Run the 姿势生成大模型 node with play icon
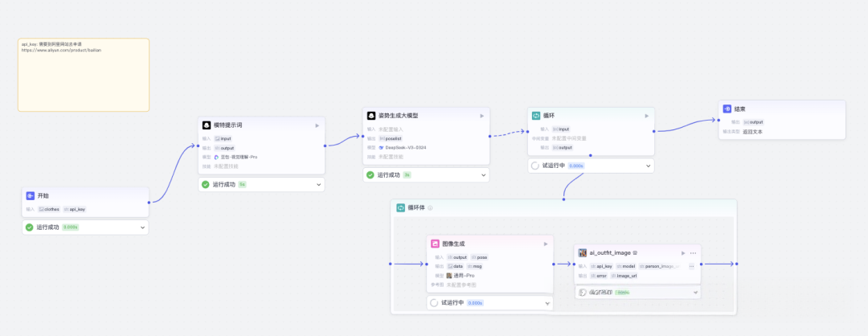The height and width of the screenshot is (336, 868). click(481, 116)
